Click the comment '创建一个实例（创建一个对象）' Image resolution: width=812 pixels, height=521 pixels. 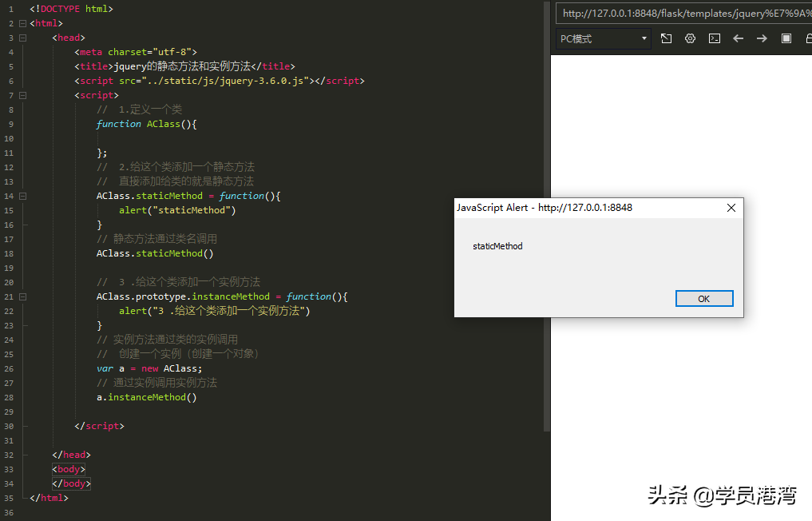click(177, 354)
